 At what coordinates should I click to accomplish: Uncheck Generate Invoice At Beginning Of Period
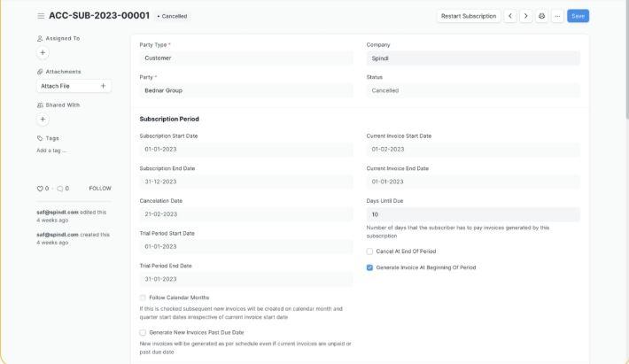point(370,267)
